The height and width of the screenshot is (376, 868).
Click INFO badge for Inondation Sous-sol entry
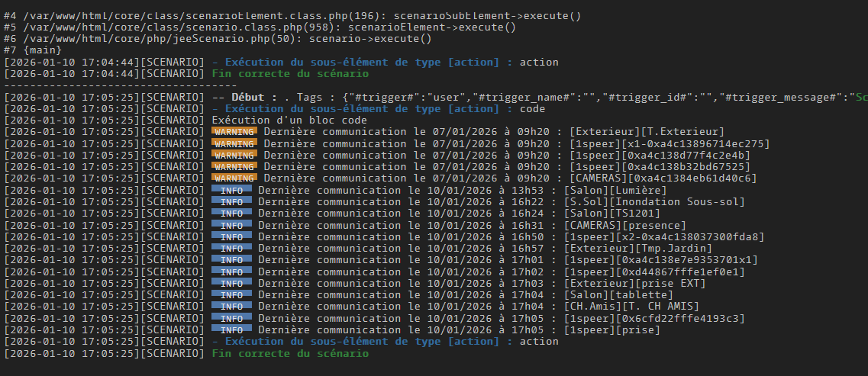(x=231, y=202)
